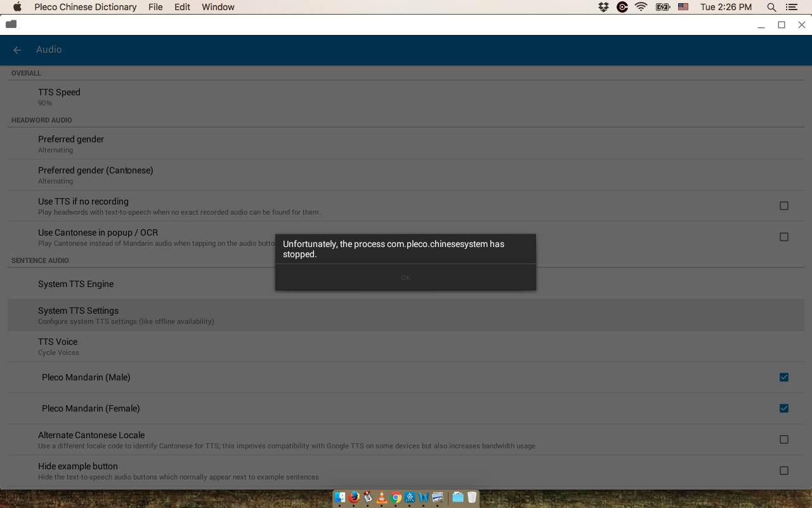Open the Preferred gender setting
Viewport: 812px width, 508px height.
pyautogui.click(x=406, y=144)
